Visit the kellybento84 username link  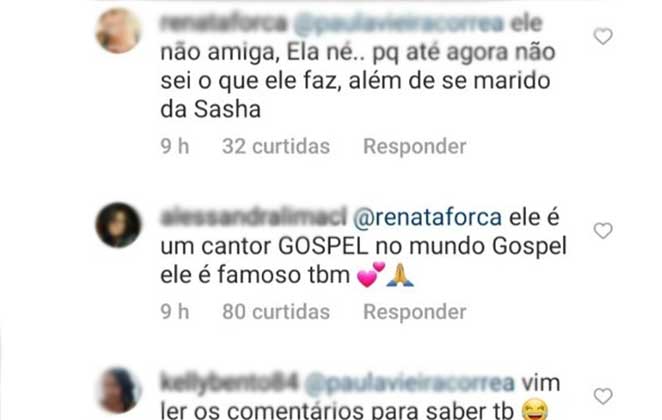click(x=230, y=383)
